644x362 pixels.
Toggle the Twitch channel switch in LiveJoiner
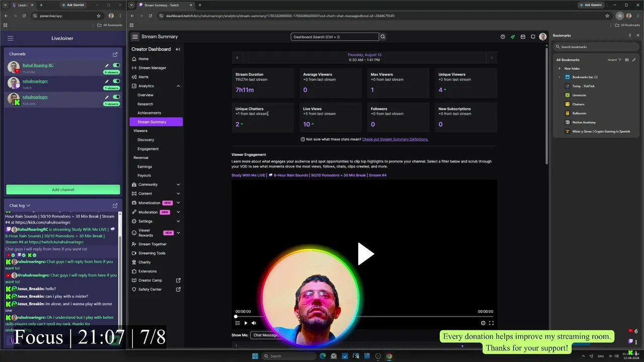tap(116, 81)
